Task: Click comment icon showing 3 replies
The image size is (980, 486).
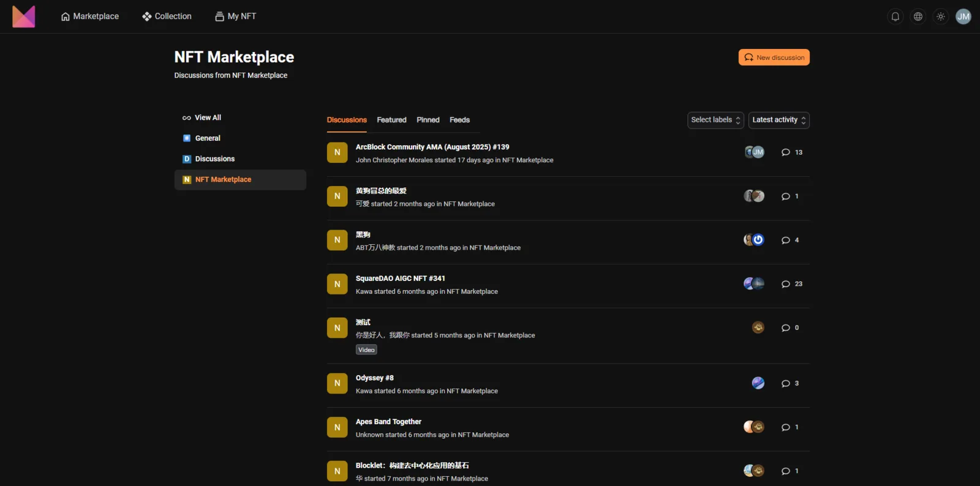Action: 786,384
